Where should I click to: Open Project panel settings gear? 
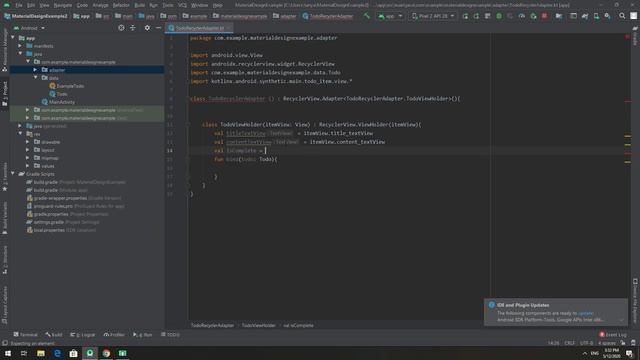[147, 28]
